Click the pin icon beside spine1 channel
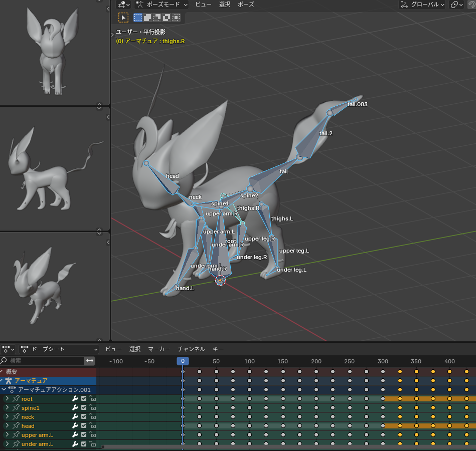 click(16, 408)
